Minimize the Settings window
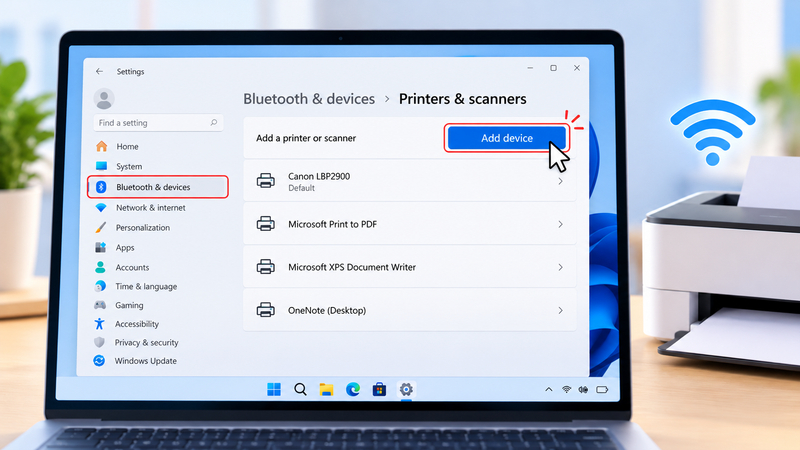Image resolution: width=800 pixels, height=450 pixels. tap(530, 68)
